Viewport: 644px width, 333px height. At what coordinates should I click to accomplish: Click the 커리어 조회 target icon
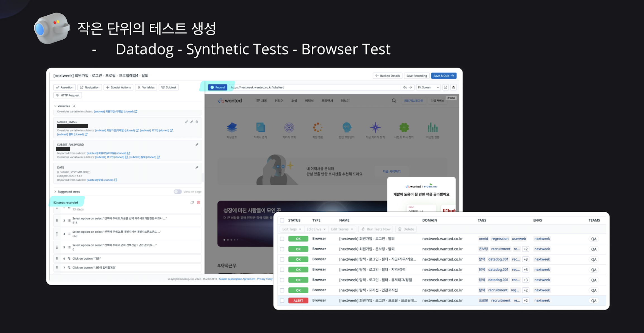(289, 127)
